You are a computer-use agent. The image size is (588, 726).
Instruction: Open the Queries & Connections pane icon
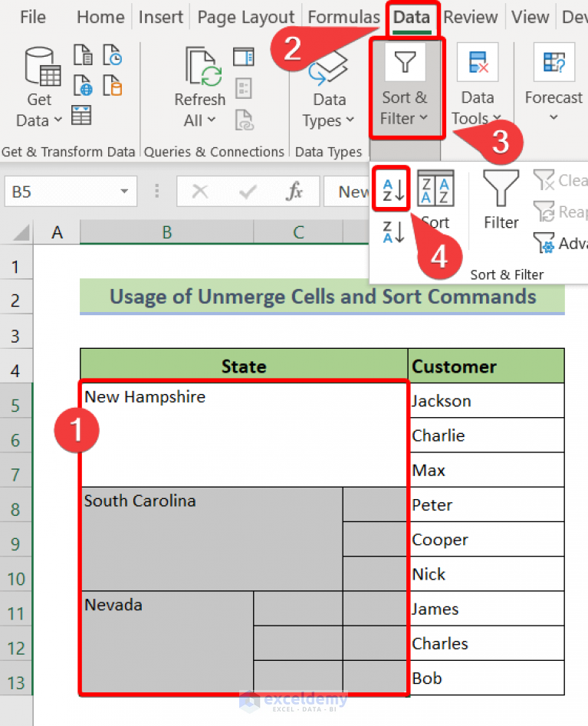(x=244, y=57)
